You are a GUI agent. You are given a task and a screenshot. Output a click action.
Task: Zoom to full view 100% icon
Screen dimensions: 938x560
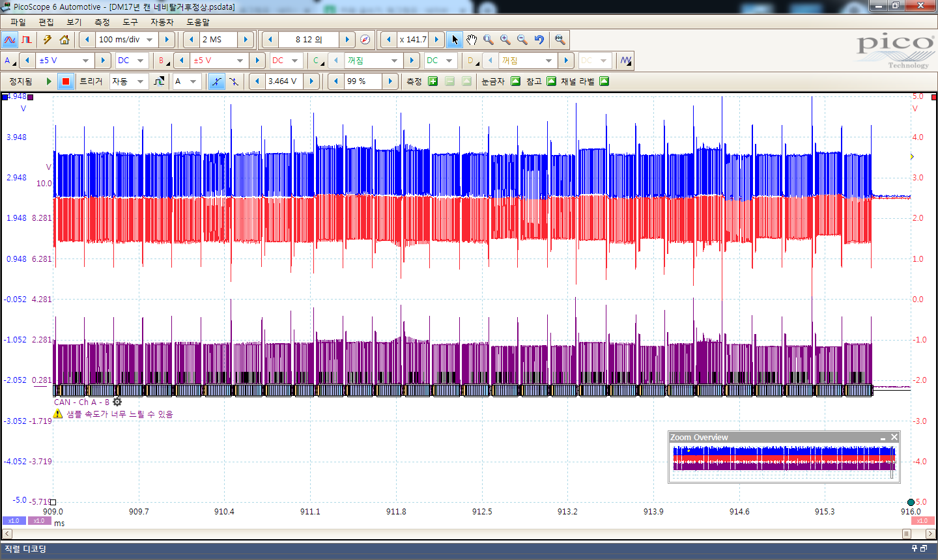(560, 40)
